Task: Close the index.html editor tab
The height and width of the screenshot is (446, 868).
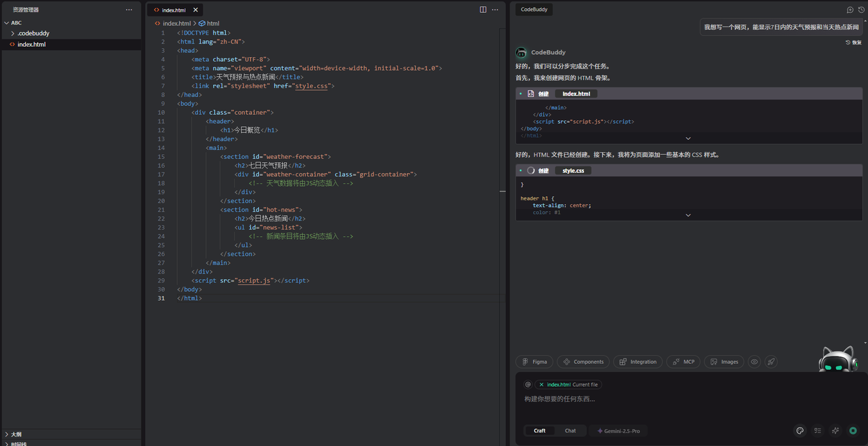Action: (195, 10)
